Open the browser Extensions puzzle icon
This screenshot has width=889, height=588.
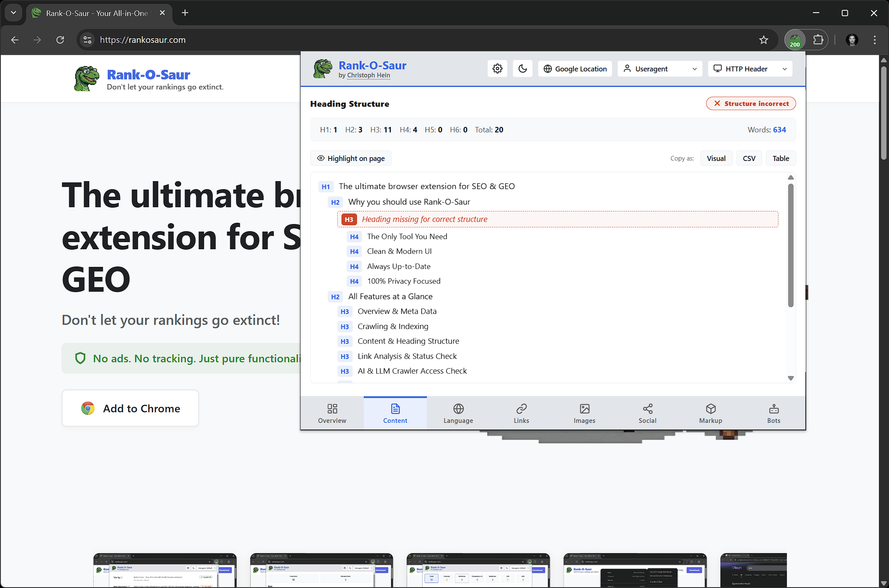[x=818, y=40]
